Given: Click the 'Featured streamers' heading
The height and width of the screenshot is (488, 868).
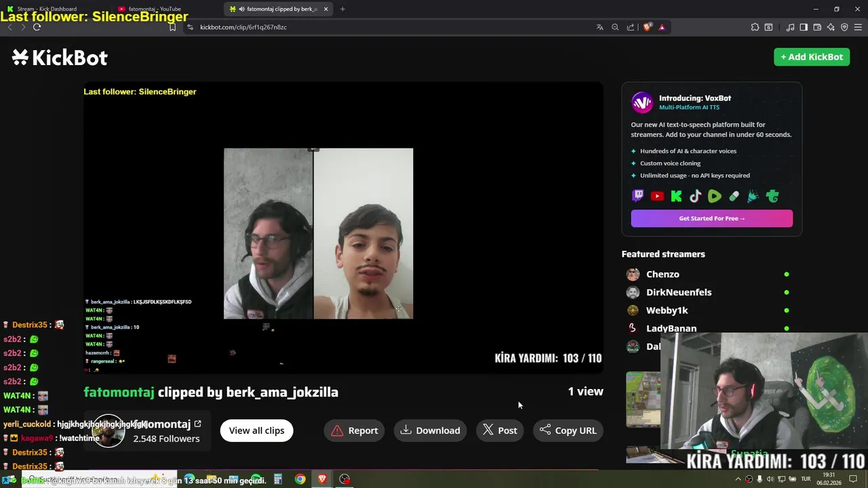Looking at the screenshot, I should [x=663, y=254].
